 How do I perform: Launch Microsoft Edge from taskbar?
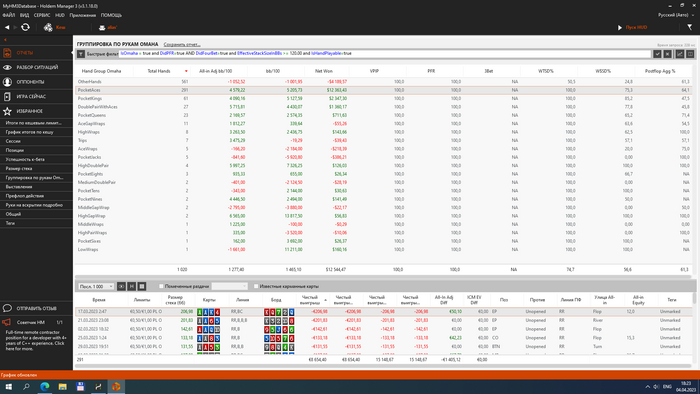tap(45, 386)
